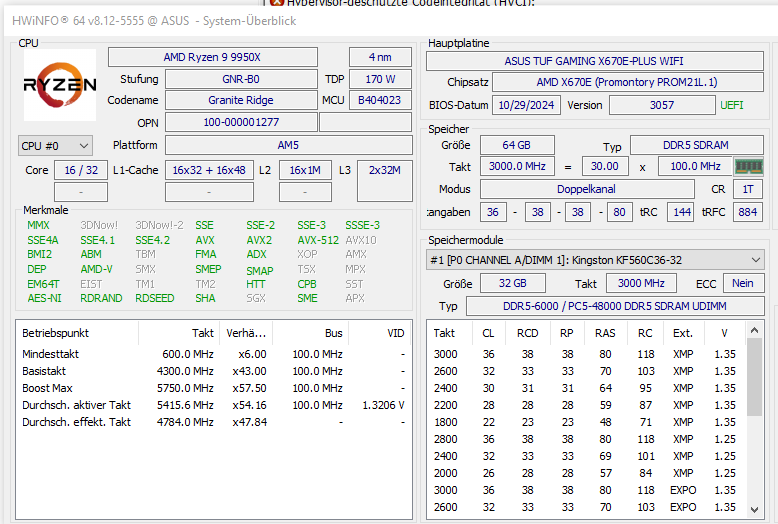This screenshot has height=524, width=778.
Task: Click the 16 / 32 core count field
Action: click(x=81, y=170)
